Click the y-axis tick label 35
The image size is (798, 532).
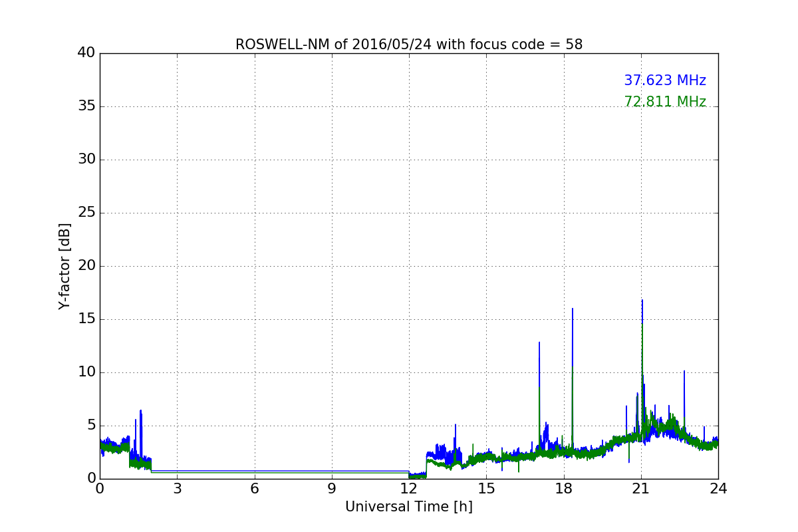(86, 106)
